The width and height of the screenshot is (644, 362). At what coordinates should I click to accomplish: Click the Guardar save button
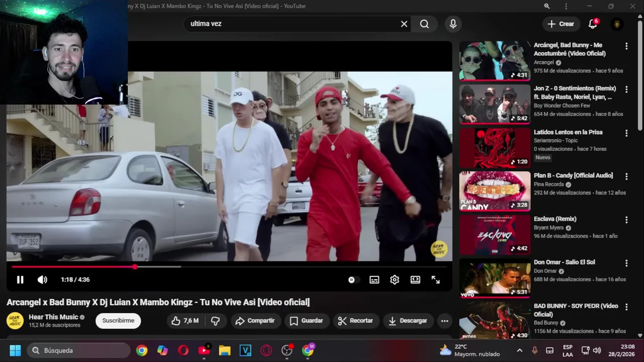click(x=306, y=321)
